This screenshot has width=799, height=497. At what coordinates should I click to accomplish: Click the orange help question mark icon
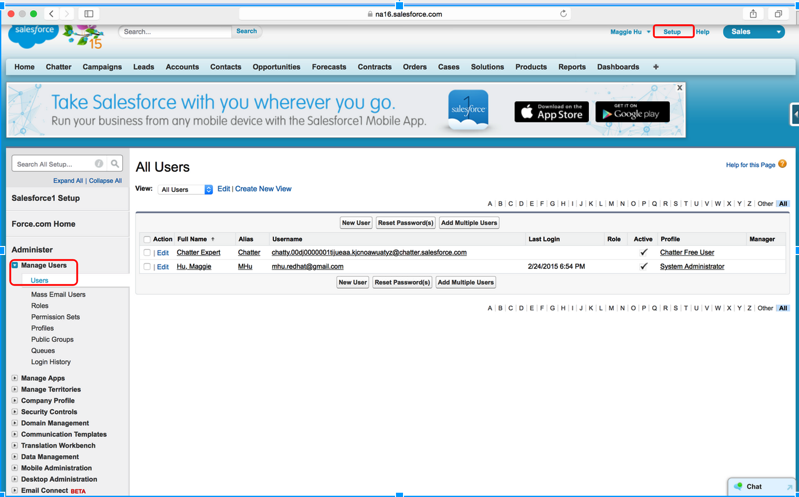pyautogui.click(x=782, y=164)
